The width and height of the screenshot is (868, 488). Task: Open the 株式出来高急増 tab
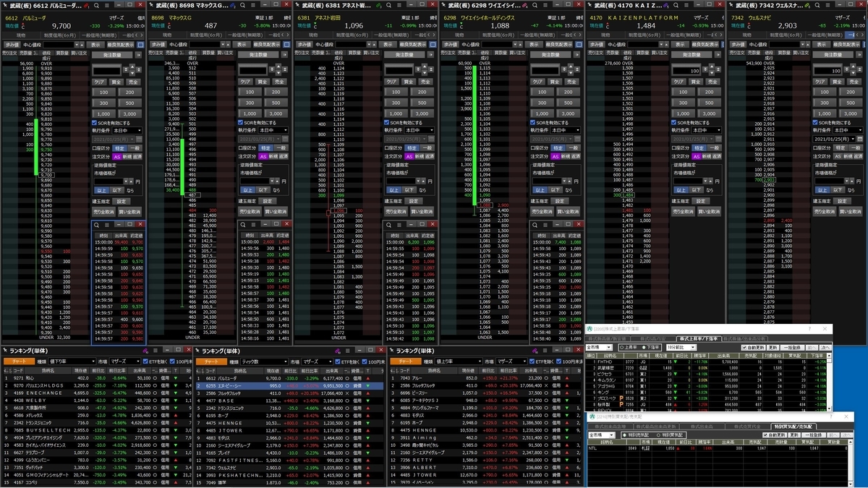pyautogui.click(x=610, y=427)
